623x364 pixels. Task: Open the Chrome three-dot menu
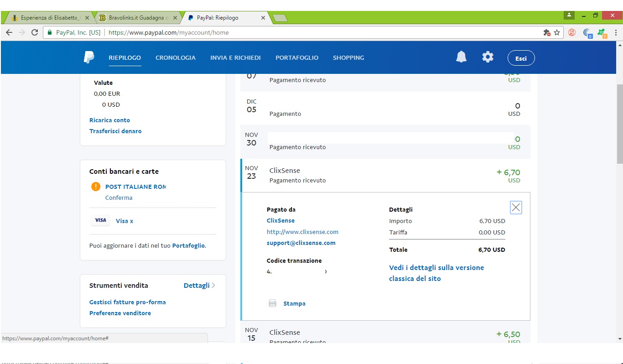(616, 32)
